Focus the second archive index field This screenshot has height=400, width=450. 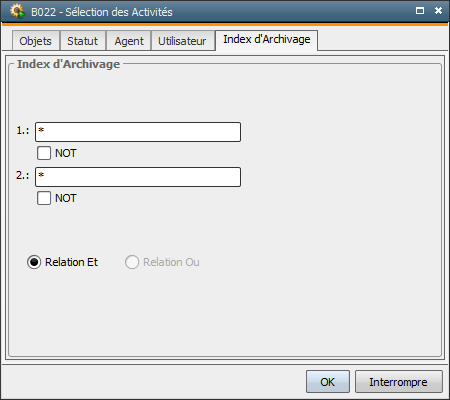click(x=138, y=177)
